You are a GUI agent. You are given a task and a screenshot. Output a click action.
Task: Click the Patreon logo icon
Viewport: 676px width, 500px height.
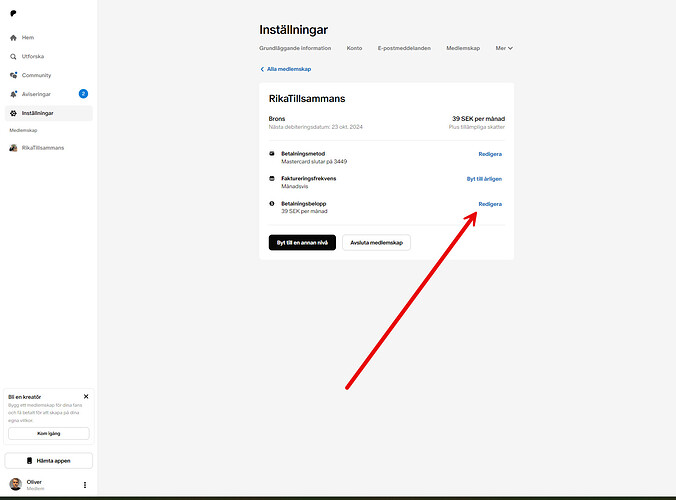pos(12,13)
